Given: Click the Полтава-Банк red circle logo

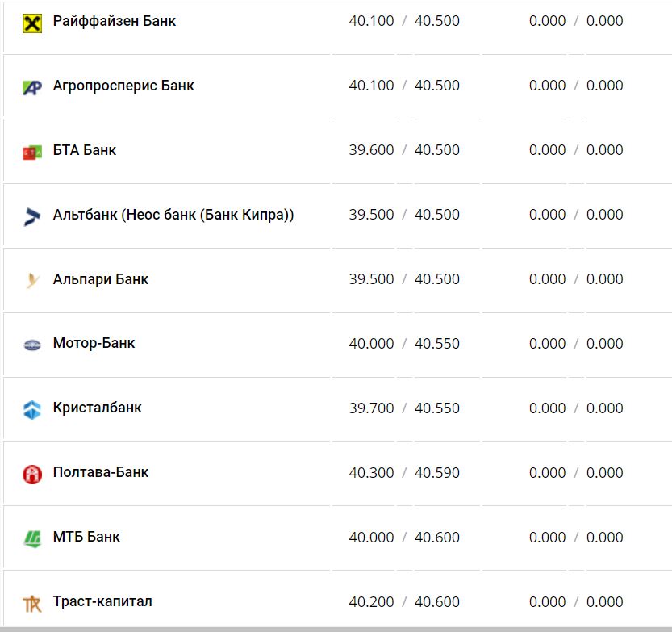Looking at the screenshot, I should (x=31, y=475).
